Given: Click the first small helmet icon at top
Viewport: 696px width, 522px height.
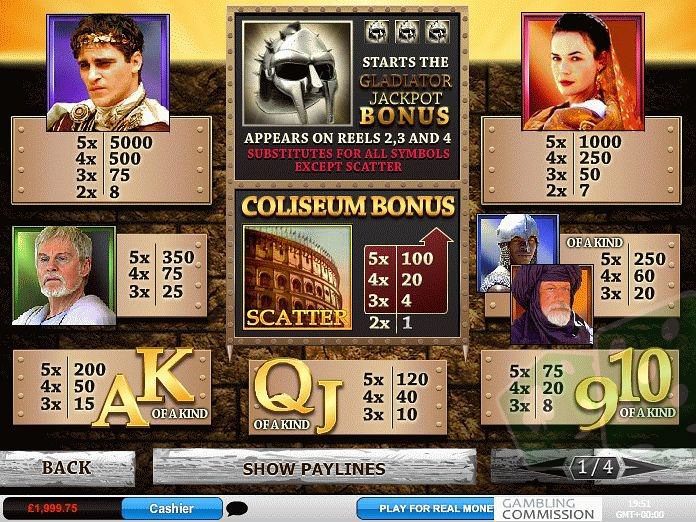Looking at the screenshot, I should [x=376, y=32].
